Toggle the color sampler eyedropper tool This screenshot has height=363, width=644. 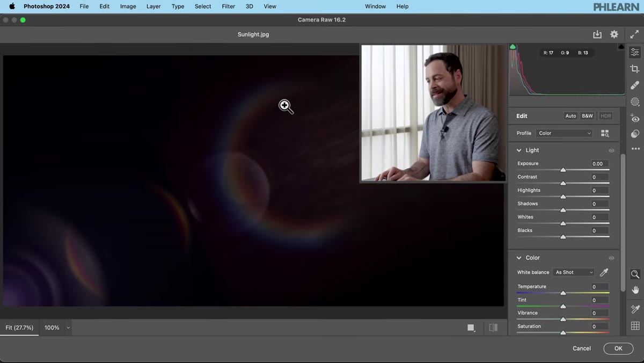[635, 309]
